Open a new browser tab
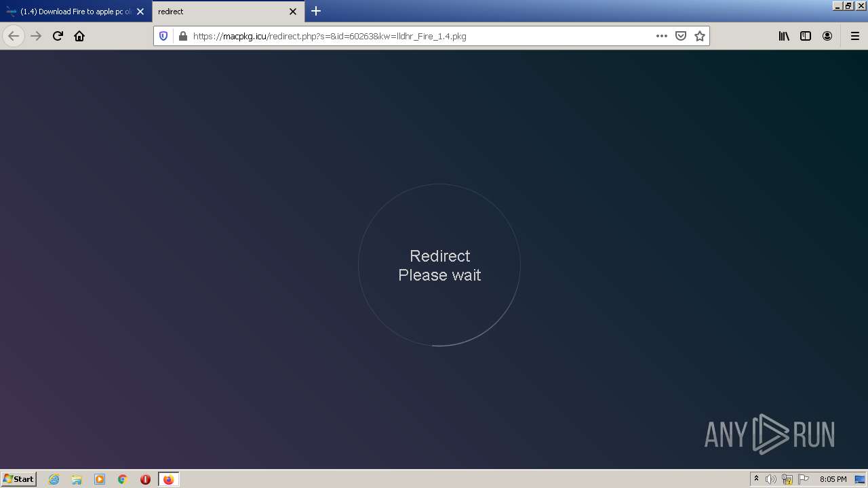868x488 pixels. [316, 11]
